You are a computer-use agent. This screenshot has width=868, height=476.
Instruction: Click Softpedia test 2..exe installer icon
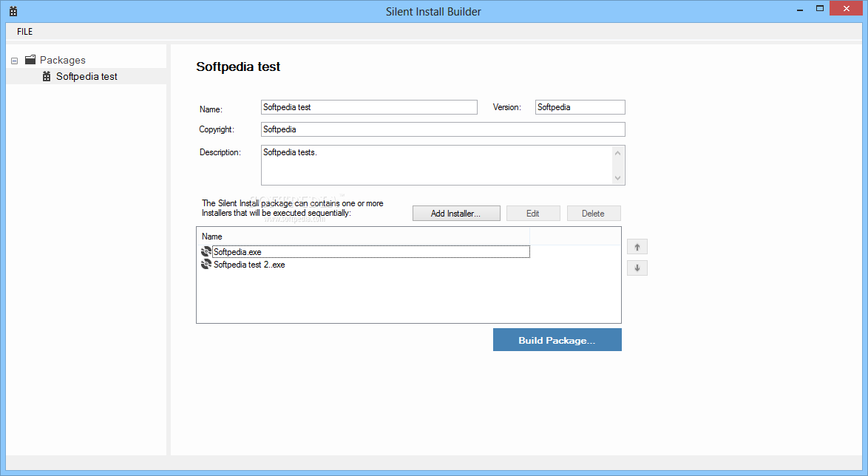pos(206,265)
